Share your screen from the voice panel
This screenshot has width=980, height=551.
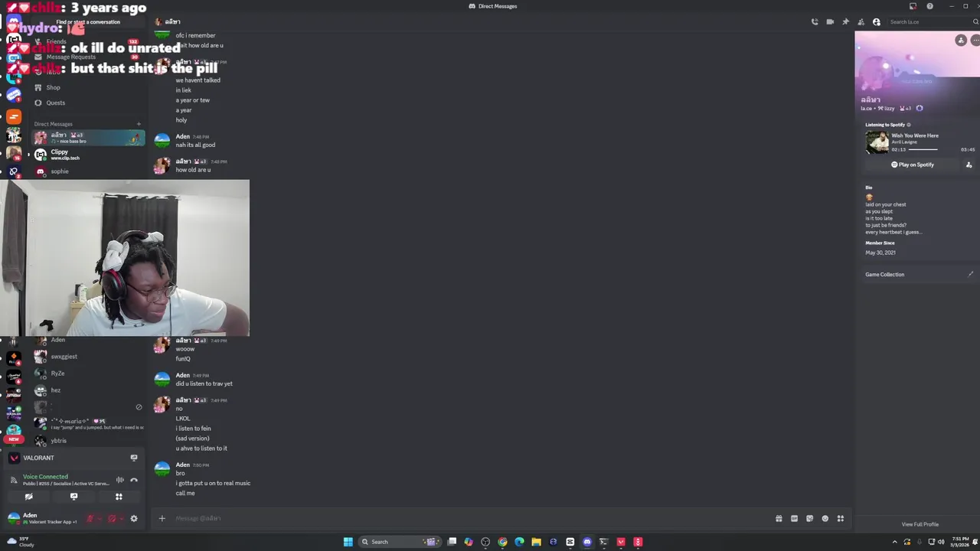(73, 497)
